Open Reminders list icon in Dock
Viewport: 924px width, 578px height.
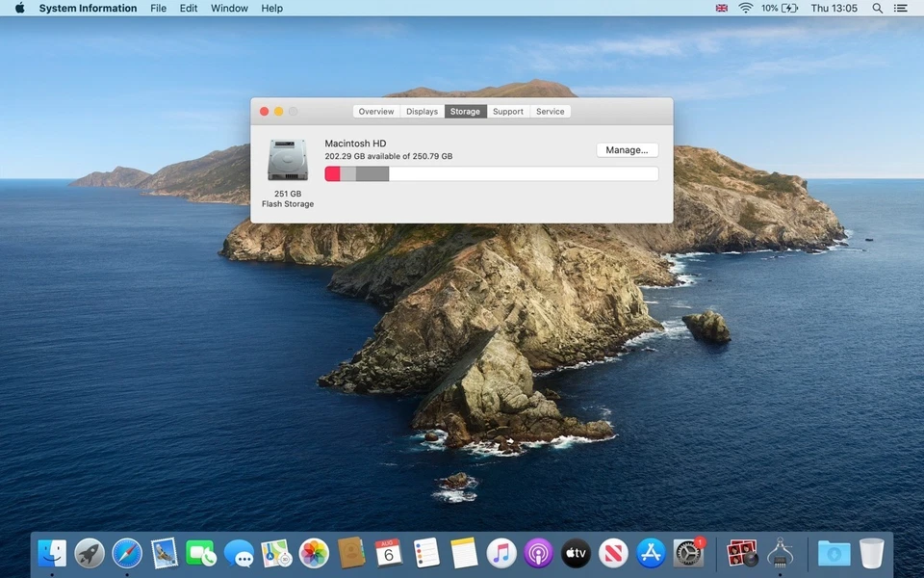click(x=426, y=553)
